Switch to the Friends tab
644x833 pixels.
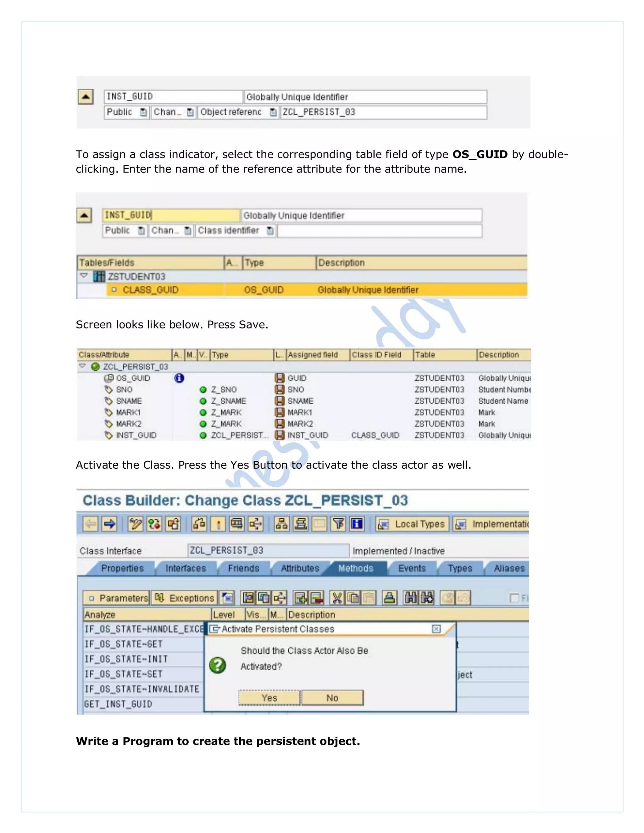click(x=243, y=568)
